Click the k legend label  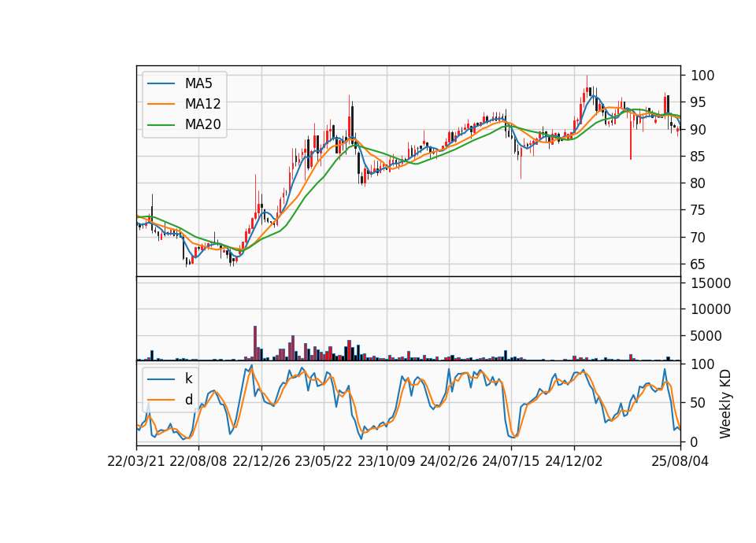(188, 379)
